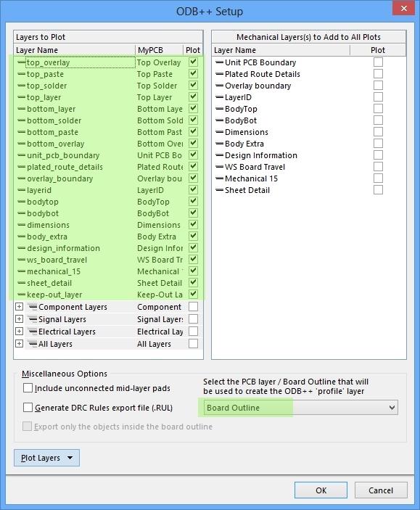This screenshot has height=510, width=420.
Task: Expand the Electrical Layers tree node
Action: 19,332
